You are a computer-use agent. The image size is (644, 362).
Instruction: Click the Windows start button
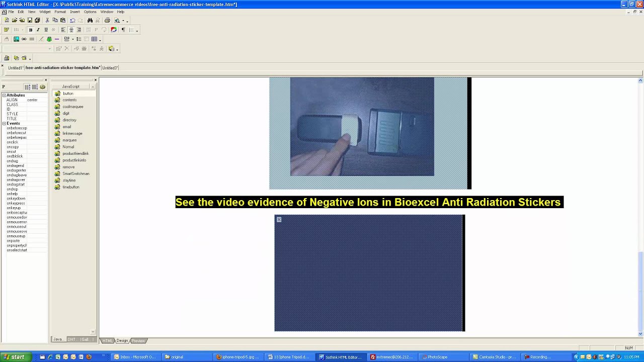point(15,357)
